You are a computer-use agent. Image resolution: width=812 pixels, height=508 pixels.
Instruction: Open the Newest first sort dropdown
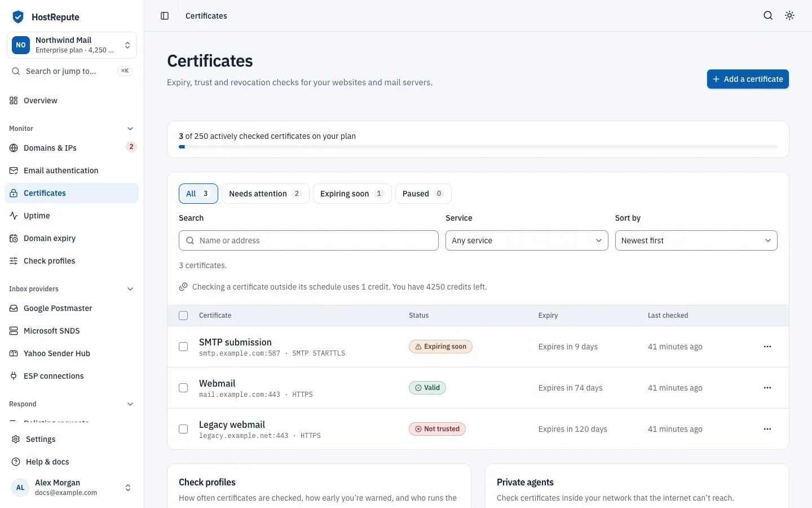tap(696, 240)
